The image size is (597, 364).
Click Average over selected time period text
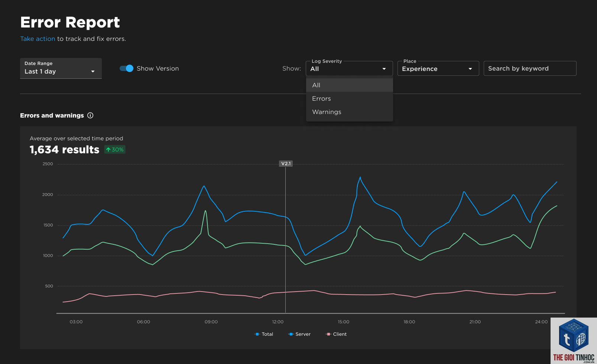[77, 139]
